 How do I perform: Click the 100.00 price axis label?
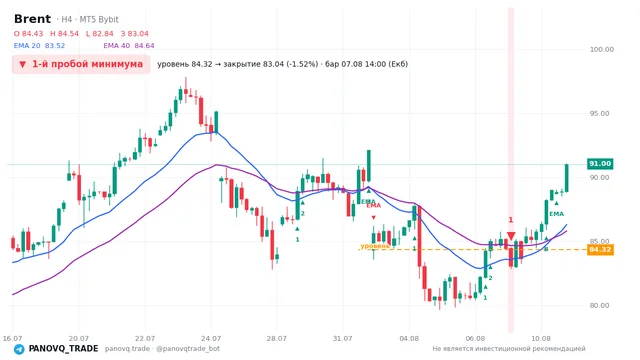pos(602,49)
